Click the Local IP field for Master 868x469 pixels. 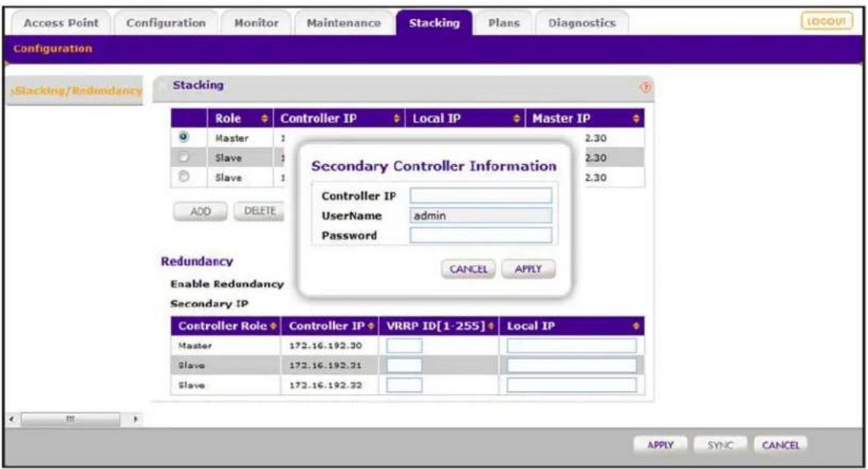point(572,346)
